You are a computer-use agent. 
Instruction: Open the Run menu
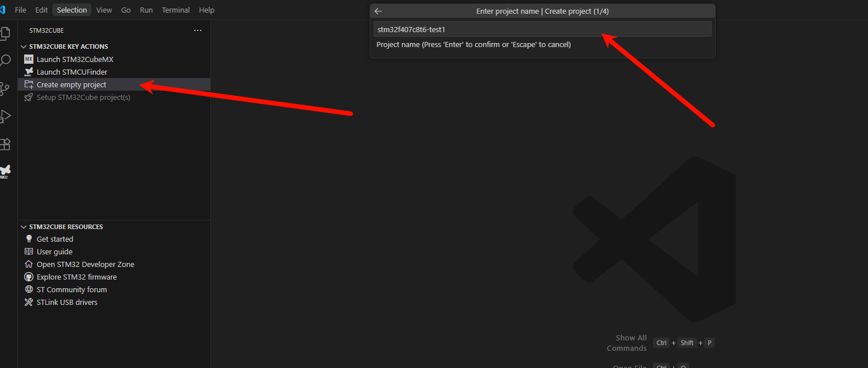point(147,10)
